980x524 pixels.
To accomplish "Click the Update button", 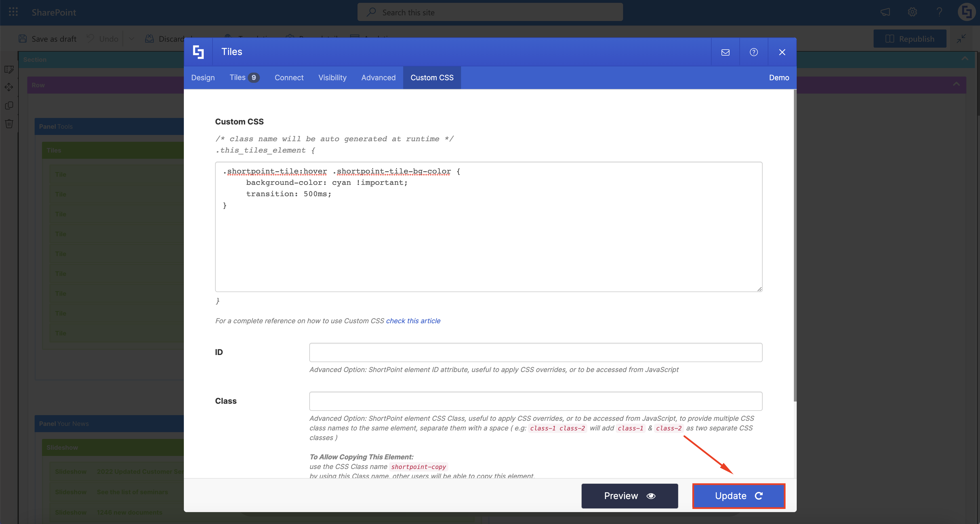I will tap(739, 496).
